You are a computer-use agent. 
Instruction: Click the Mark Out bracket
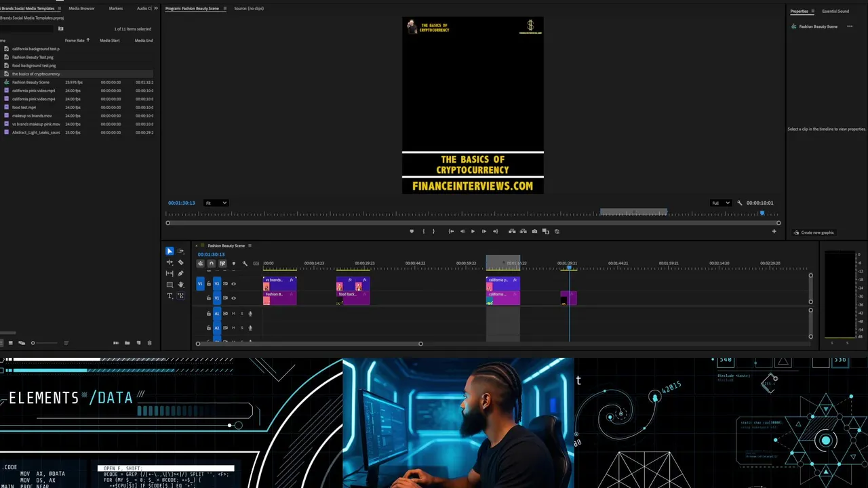434,231
